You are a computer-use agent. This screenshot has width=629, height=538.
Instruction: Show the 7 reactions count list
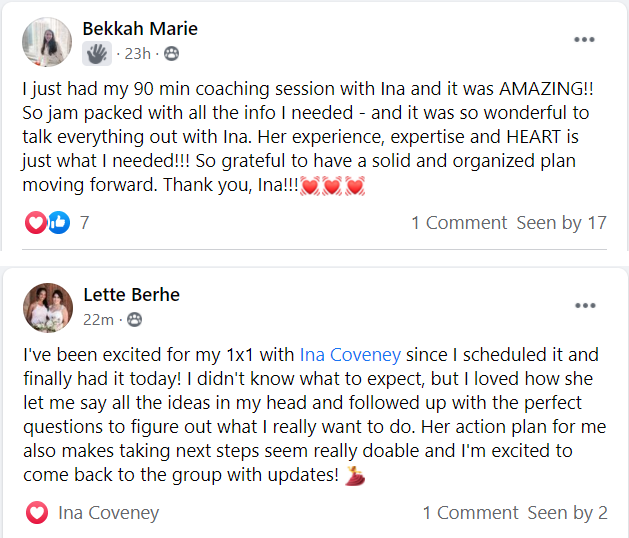click(85, 223)
